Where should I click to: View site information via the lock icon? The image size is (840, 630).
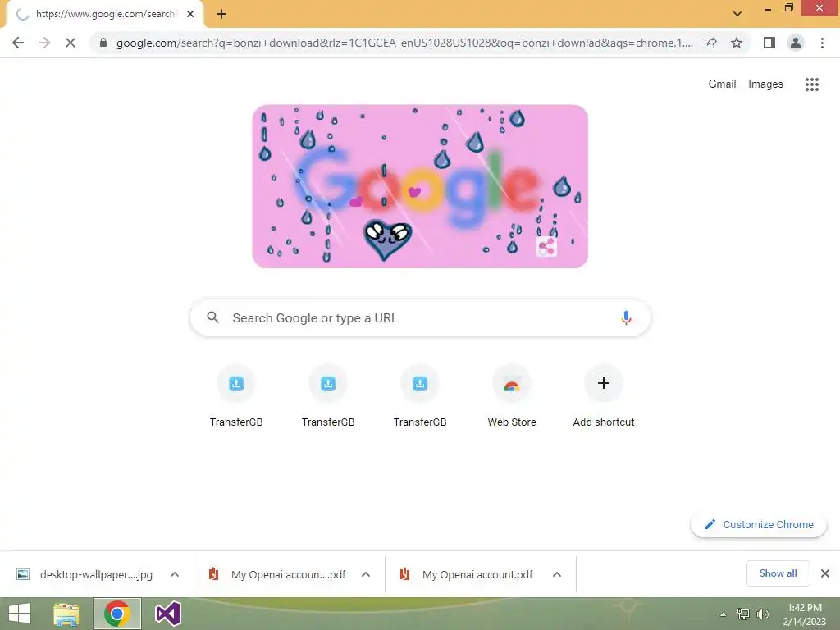click(103, 43)
